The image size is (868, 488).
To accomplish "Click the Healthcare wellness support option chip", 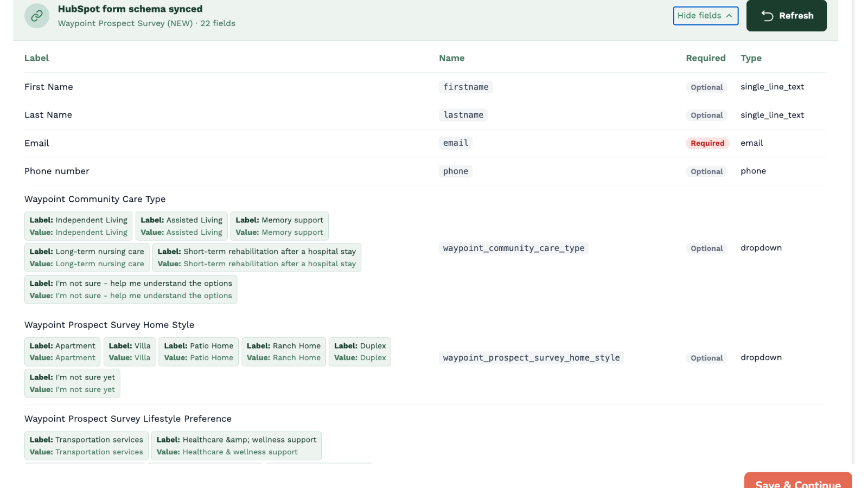I will click(x=237, y=446).
